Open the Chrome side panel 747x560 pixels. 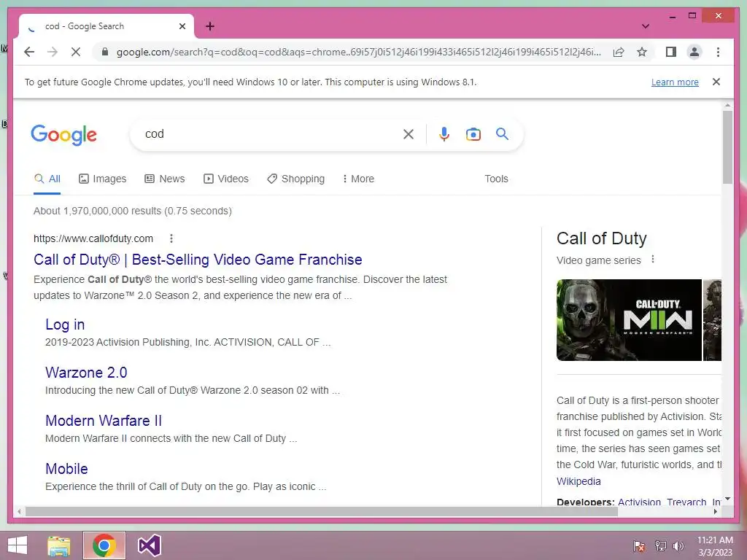pyautogui.click(x=671, y=52)
